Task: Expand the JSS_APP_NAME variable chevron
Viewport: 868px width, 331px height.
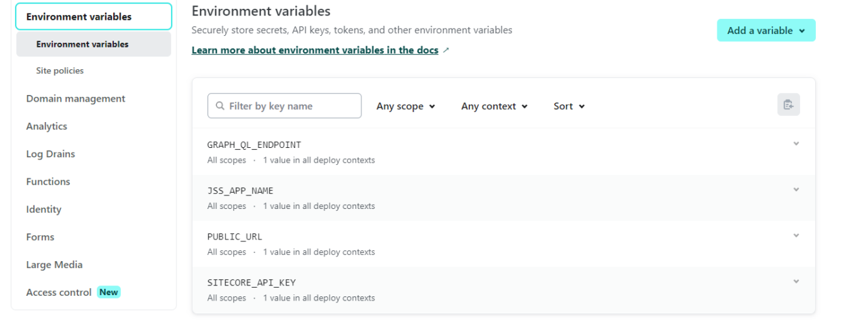Action: pyautogui.click(x=796, y=190)
